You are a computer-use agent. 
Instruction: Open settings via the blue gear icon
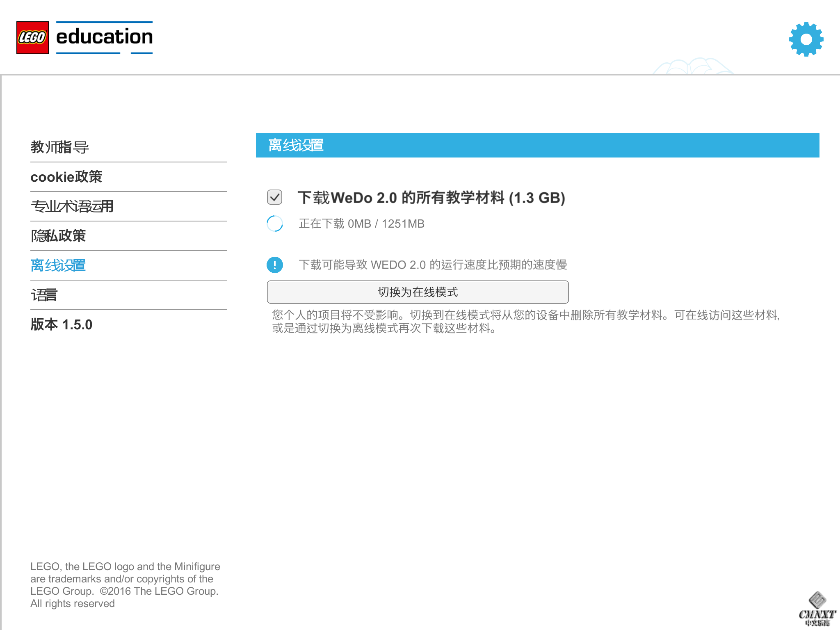click(806, 39)
